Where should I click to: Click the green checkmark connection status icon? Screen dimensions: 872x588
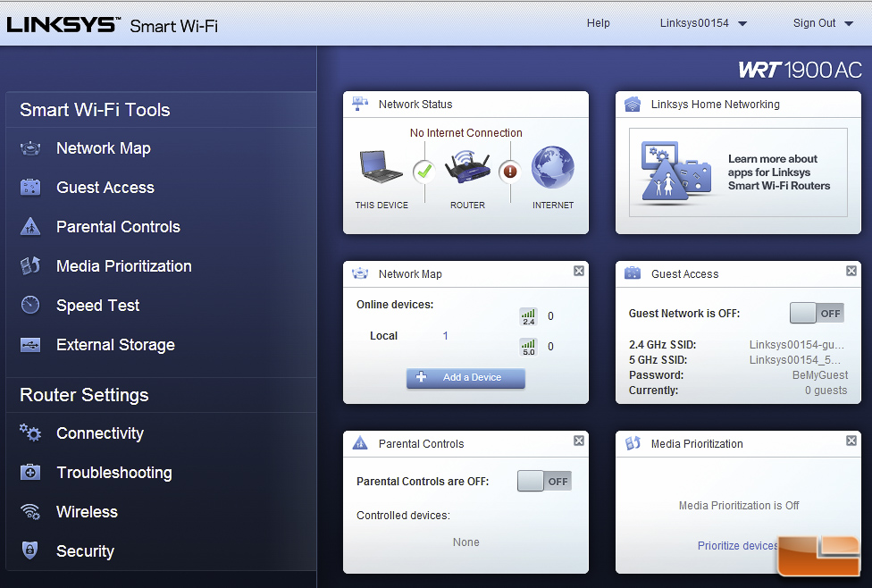[424, 172]
